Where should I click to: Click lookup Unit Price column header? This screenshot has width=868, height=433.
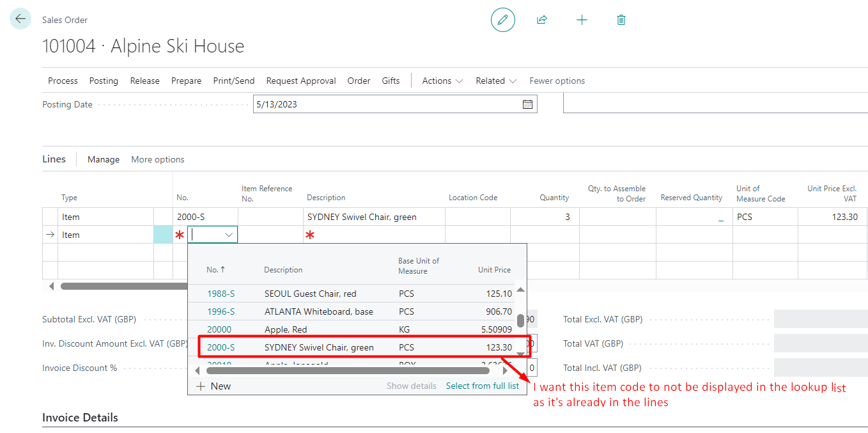click(x=495, y=270)
